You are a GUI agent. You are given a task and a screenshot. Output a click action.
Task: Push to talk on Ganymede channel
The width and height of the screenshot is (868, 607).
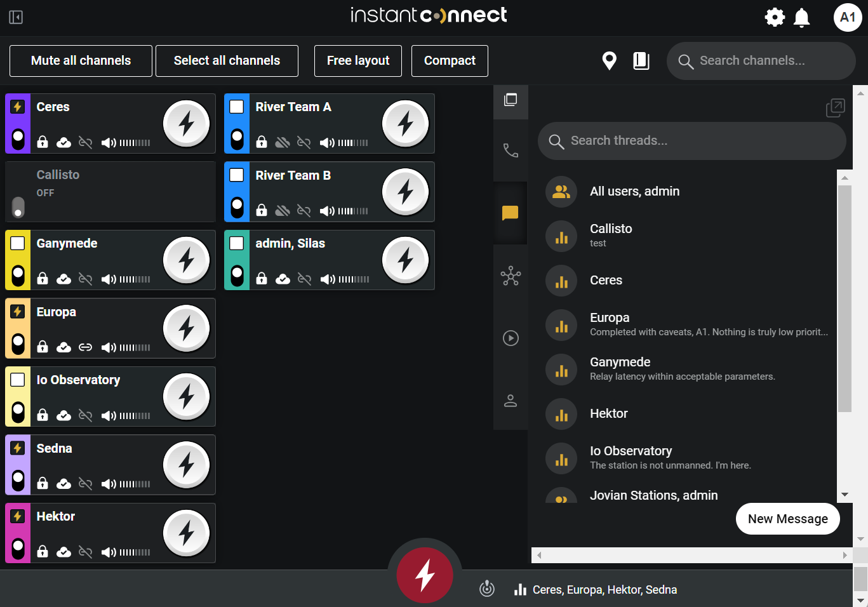click(x=187, y=260)
